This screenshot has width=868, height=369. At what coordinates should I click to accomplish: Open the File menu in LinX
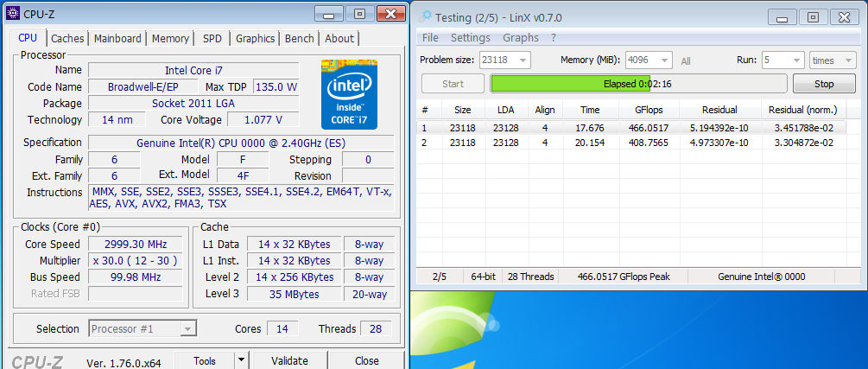(430, 38)
